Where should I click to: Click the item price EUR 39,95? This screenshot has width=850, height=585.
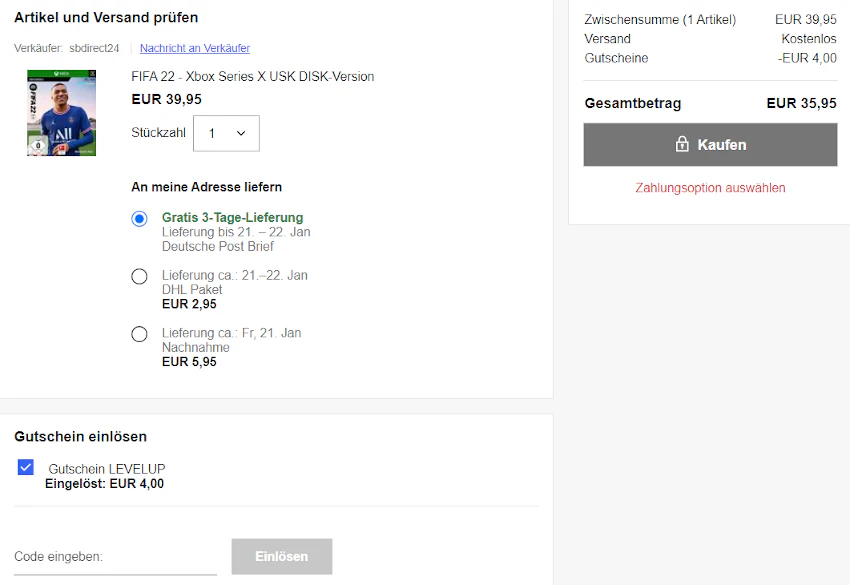tap(166, 99)
